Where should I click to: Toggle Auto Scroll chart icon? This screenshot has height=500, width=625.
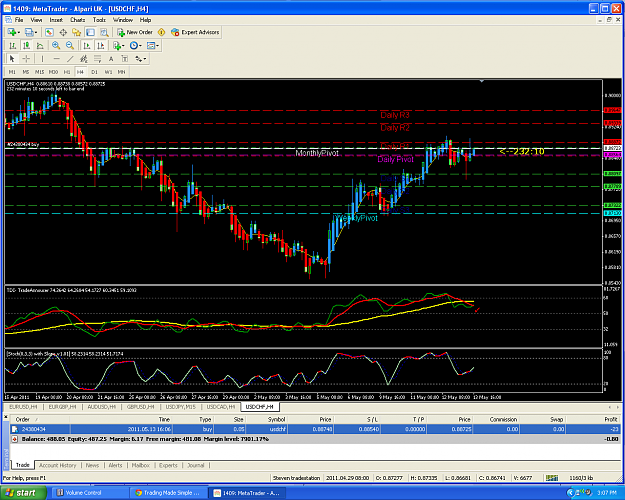click(87, 45)
